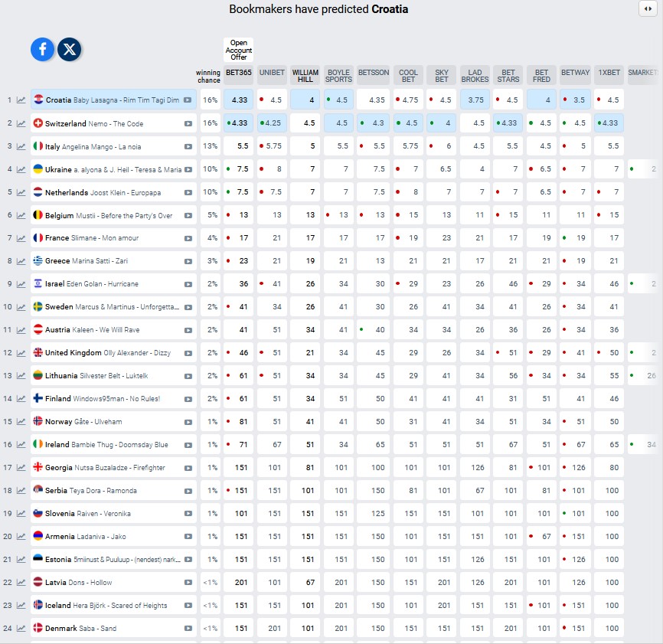
Task: Select LADBROKES column header
Action: point(475,75)
